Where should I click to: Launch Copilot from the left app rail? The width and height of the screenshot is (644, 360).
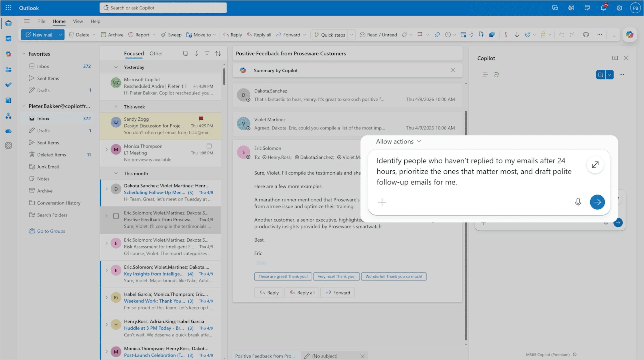pos(8,54)
